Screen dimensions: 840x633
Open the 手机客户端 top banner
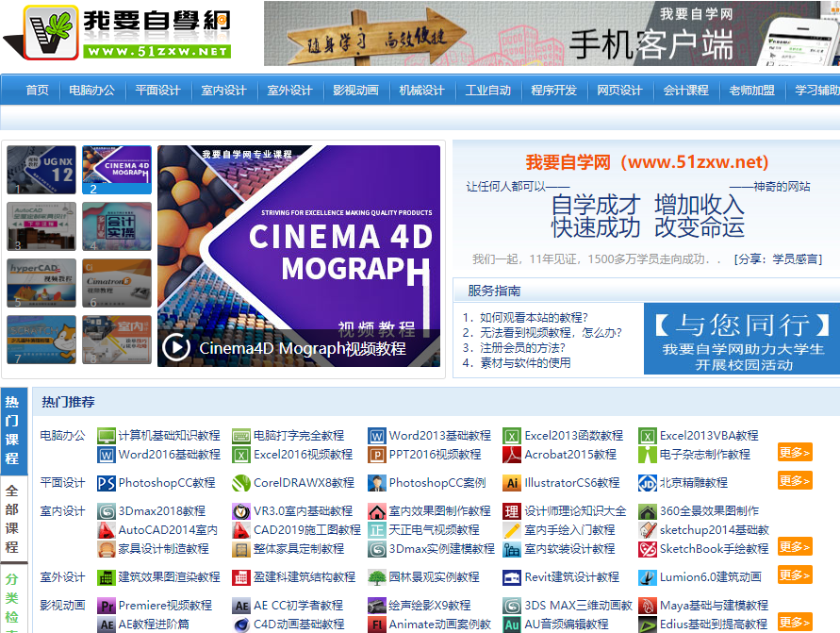tap(552, 33)
